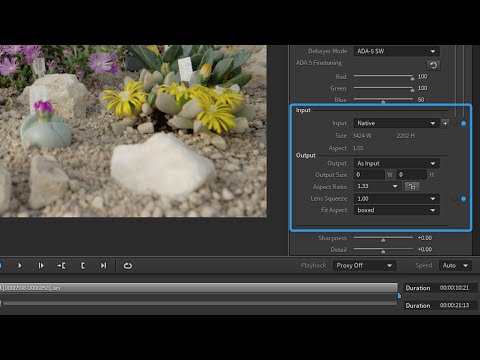Click the Aspect value 1.55
Image resolution: width=480 pixels, height=360 pixels.
358,148
